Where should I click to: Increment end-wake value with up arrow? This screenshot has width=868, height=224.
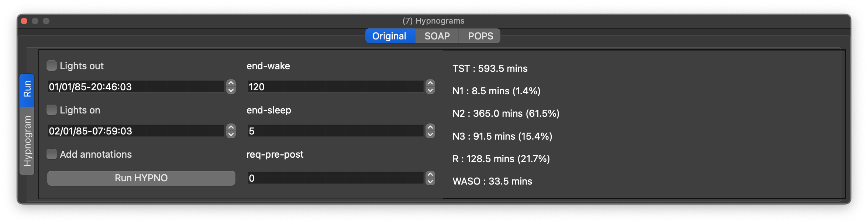pyautogui.click(x=430, y=83)
